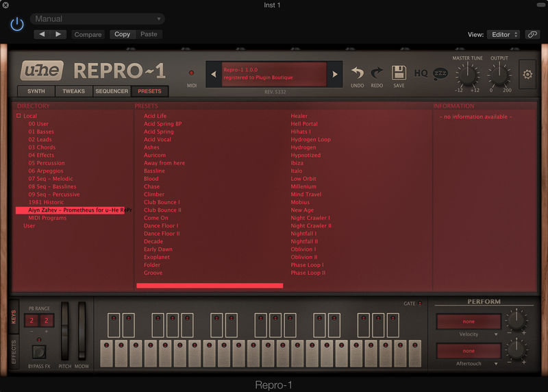Click the Redo arrow icon
The width and height of the screenshot is (548, 392).
(x=377, y=73)
